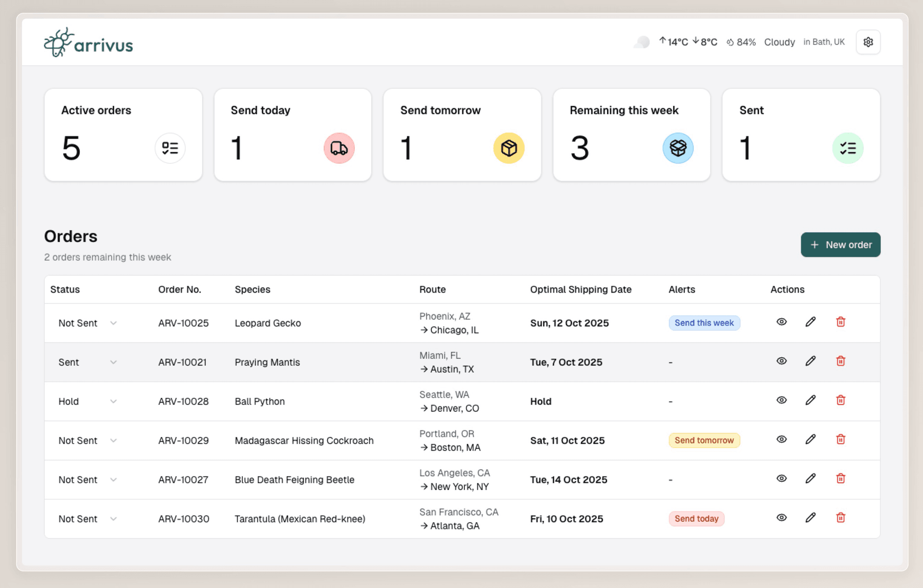The width and height of the screenshot is (923, 588).
Task: Expand the status dropdown for ARV-10025
Action: coord(113,323)
